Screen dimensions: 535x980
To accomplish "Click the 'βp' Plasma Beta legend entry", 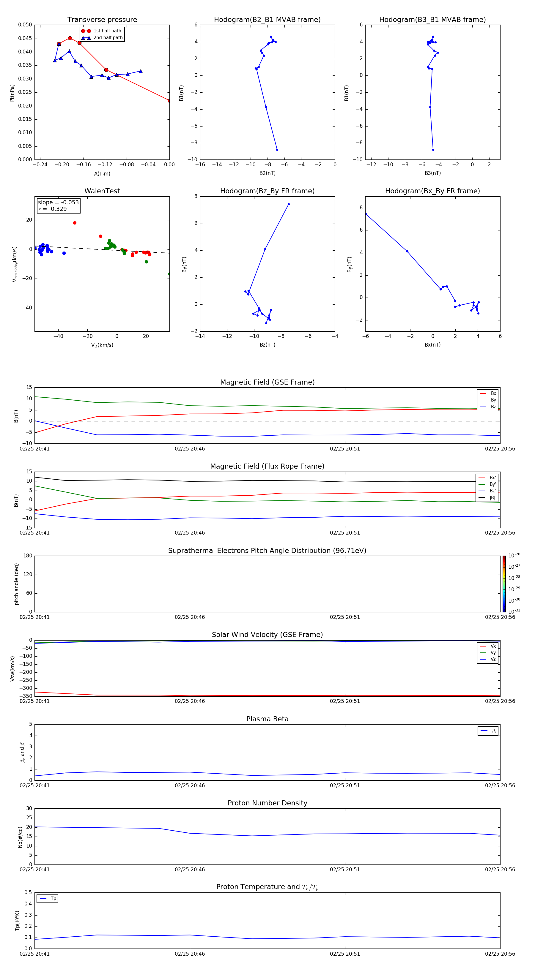I will tap(488, 731).
